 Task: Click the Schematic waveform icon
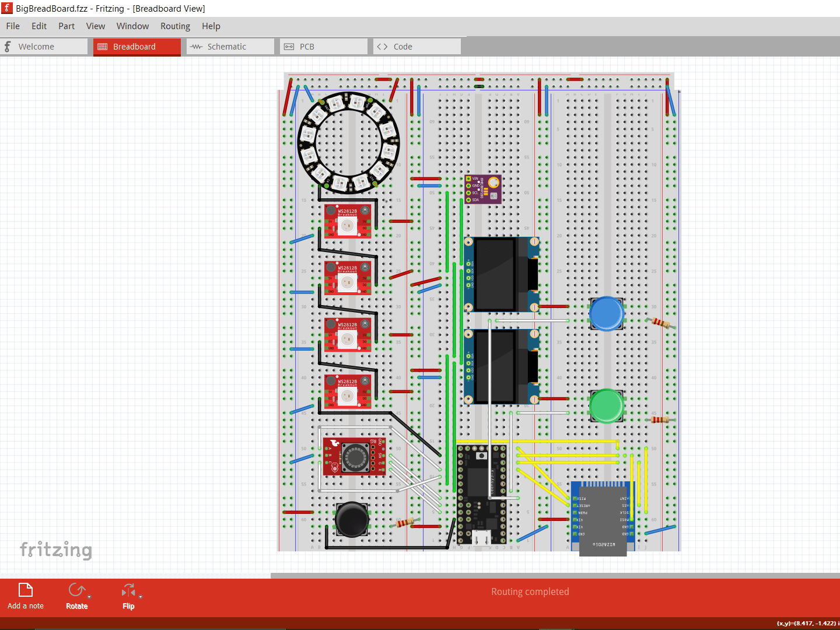pos(196,45)
